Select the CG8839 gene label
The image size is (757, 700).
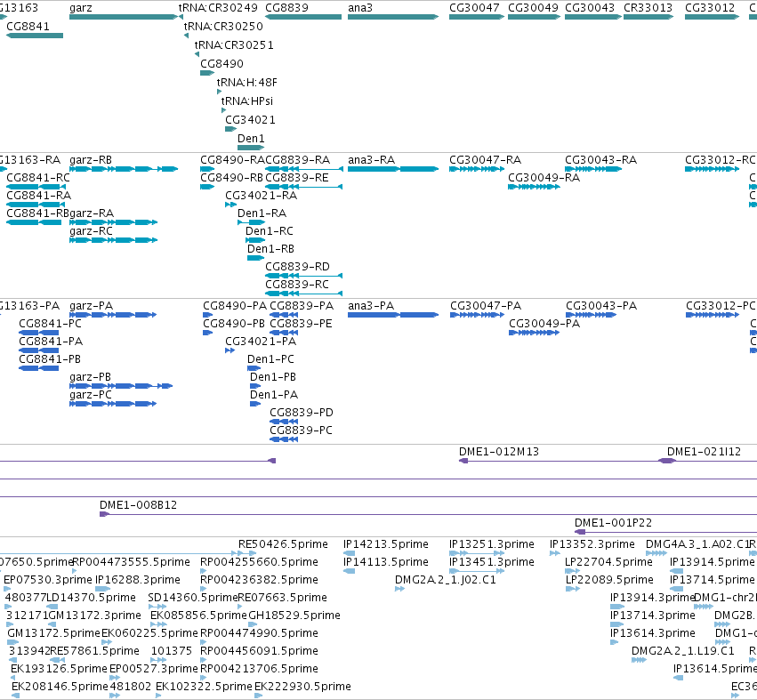click(x=286, y=8)
